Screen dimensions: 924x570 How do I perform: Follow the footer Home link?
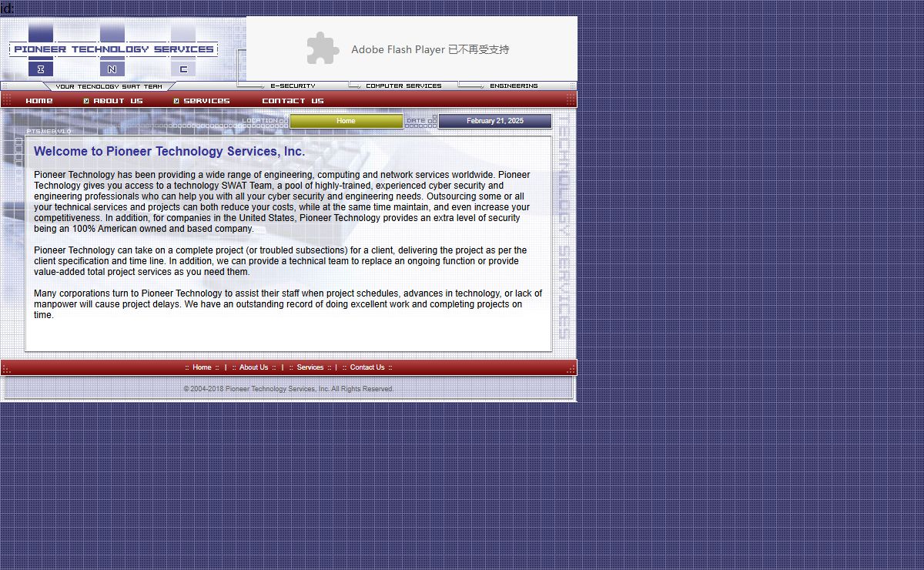pyautogui.click(x=202, y=367)
